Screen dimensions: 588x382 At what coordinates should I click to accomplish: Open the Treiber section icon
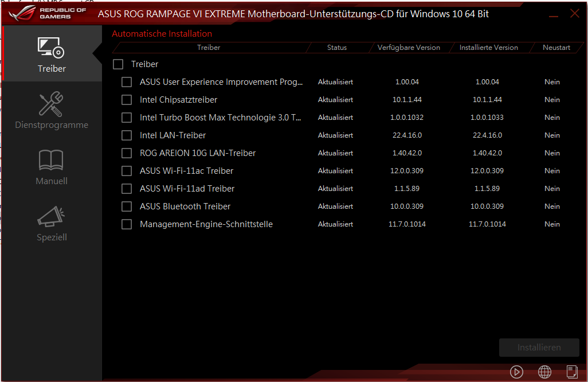(51, 48)
